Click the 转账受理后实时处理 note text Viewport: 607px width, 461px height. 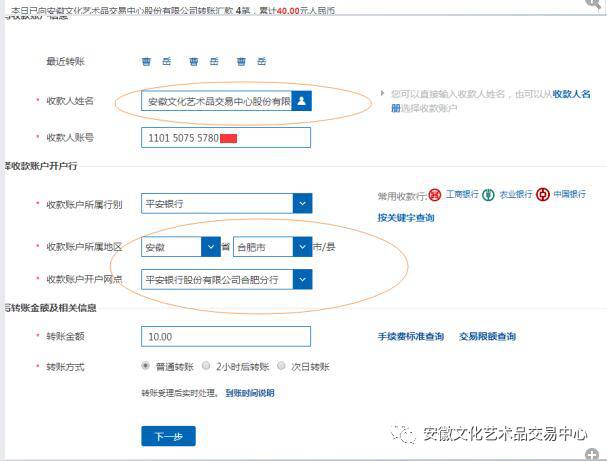180,393
